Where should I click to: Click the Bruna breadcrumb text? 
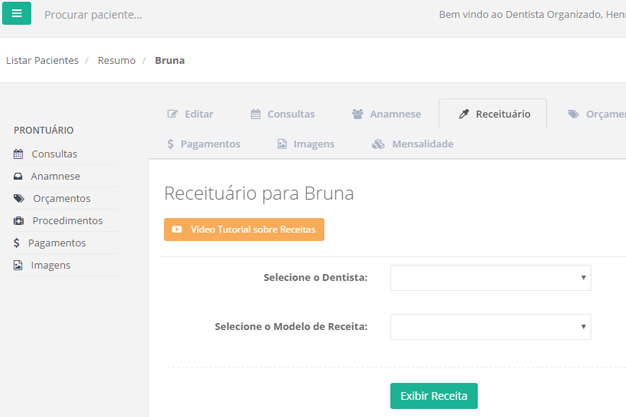[x=170, y=60]
